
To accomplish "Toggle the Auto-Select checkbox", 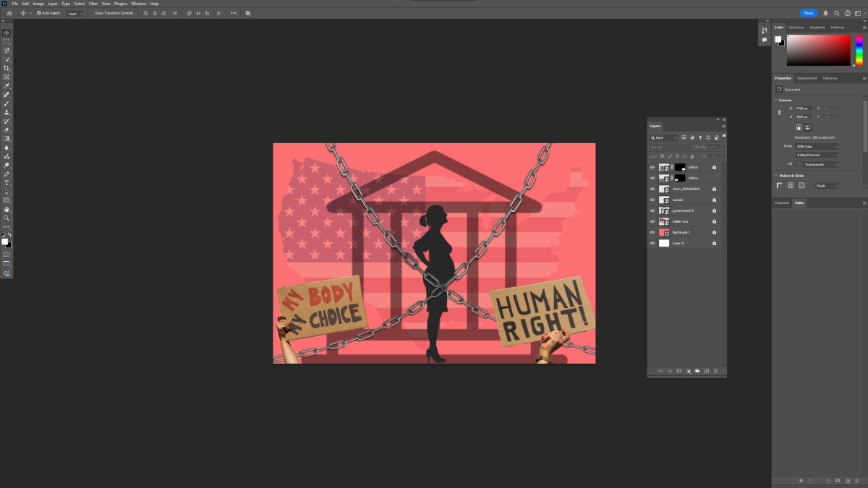I will pos(39,13).
